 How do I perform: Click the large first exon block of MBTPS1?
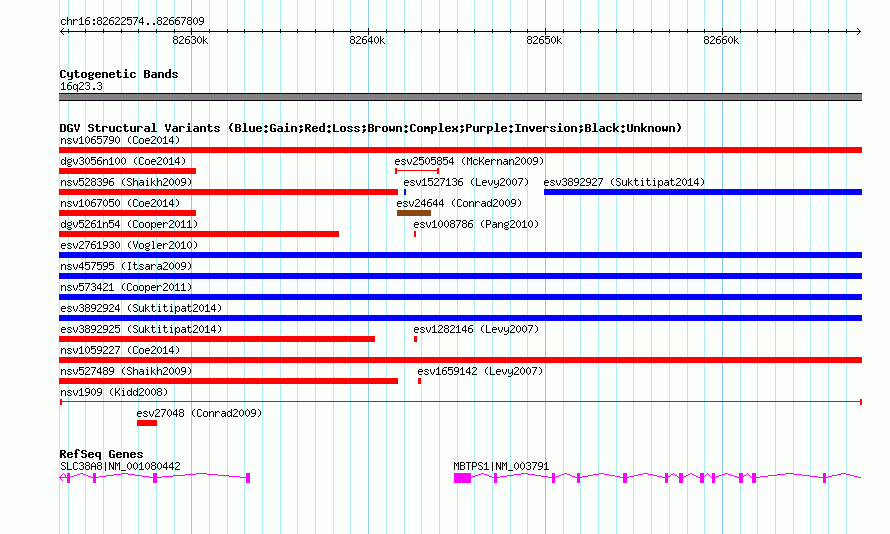(x=463, y=478)
